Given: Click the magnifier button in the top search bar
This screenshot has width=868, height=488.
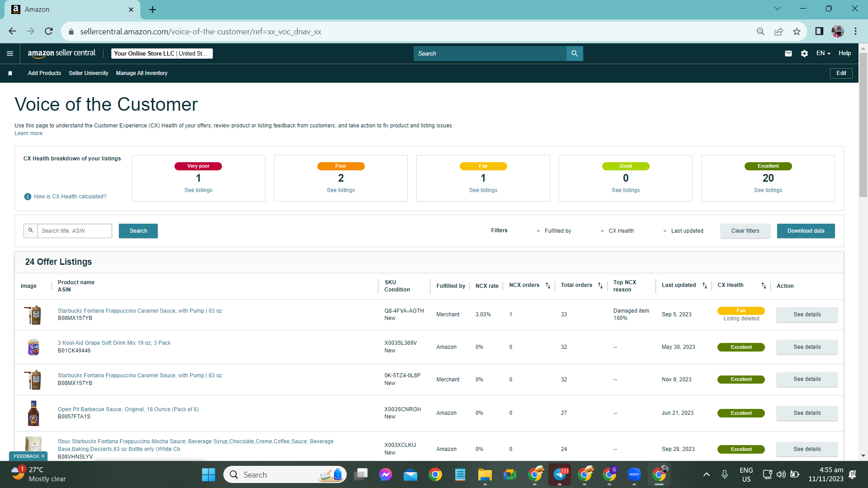Looking at the screenshot, I should [x=575, y=53].
